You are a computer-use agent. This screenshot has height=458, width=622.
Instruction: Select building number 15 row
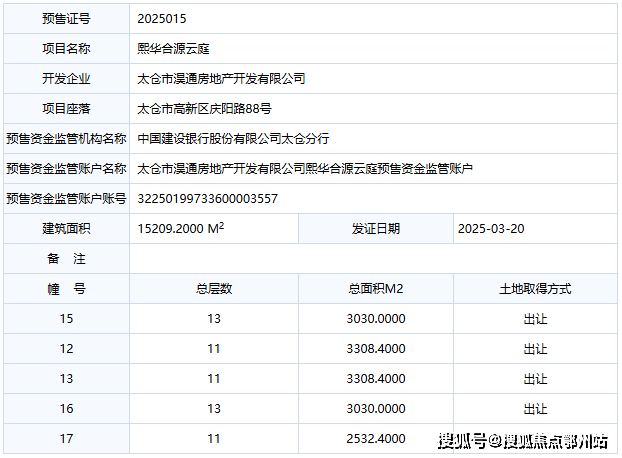311,318
